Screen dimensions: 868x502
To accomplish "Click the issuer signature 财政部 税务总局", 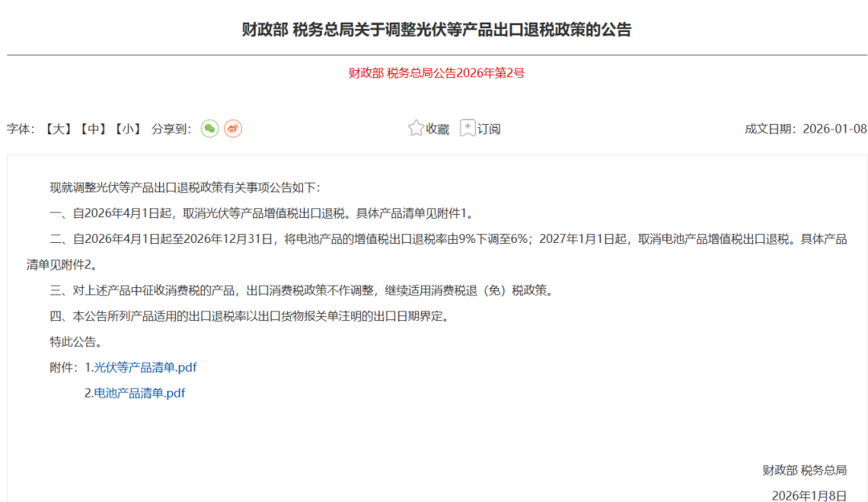I will [804, 471].
